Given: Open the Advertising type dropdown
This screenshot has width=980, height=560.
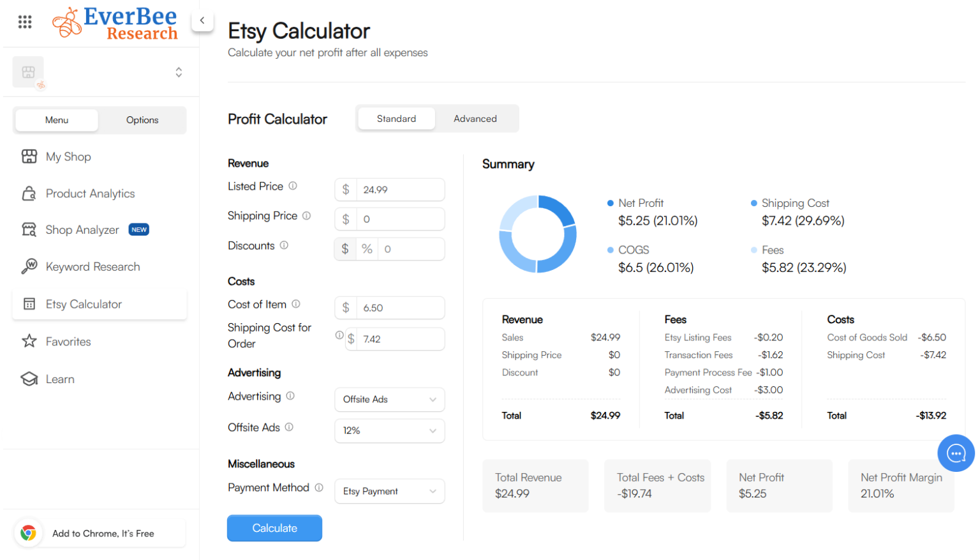Looking at the screenshot, I should point(389,399).
